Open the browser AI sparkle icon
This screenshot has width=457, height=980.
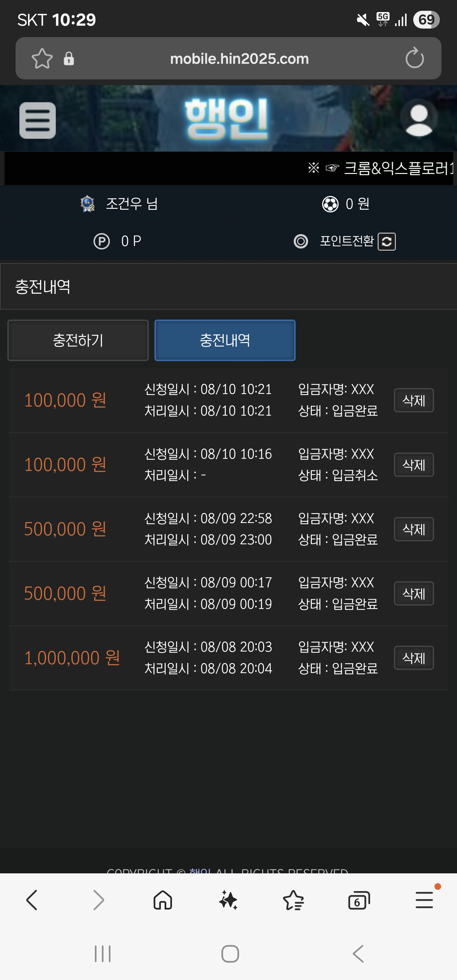pyautogui.click(x=228, y=900)
